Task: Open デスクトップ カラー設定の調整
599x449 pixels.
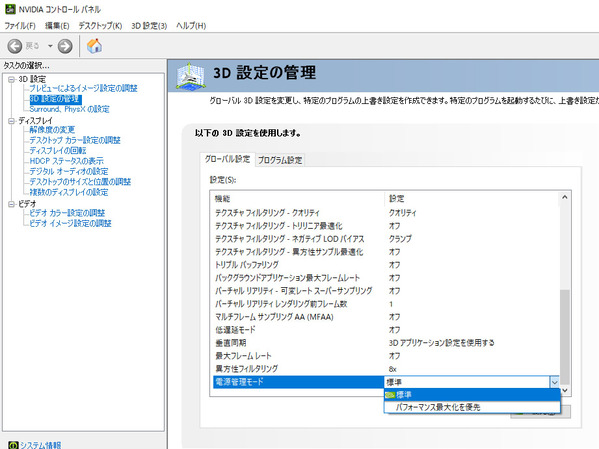Action: point(75,140)
